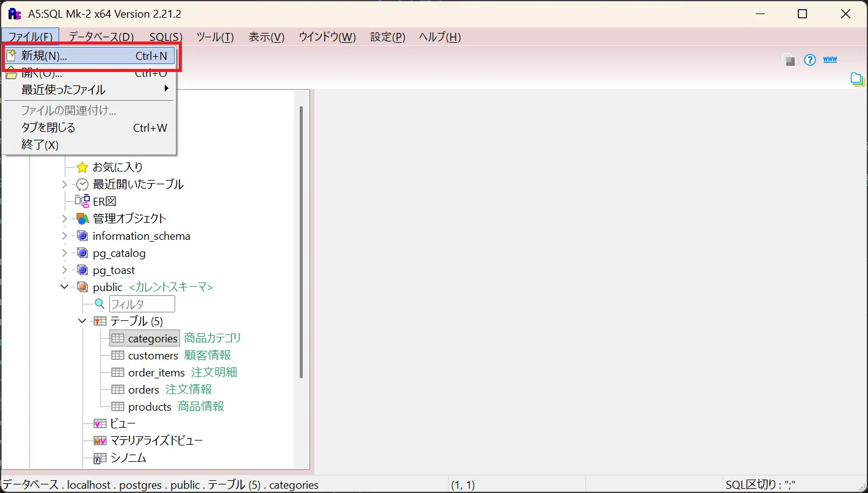Click the magnifier icon next to フィルタ
Image resolution: width=868 pixels, height=493 pixels.
click(99, 304)
